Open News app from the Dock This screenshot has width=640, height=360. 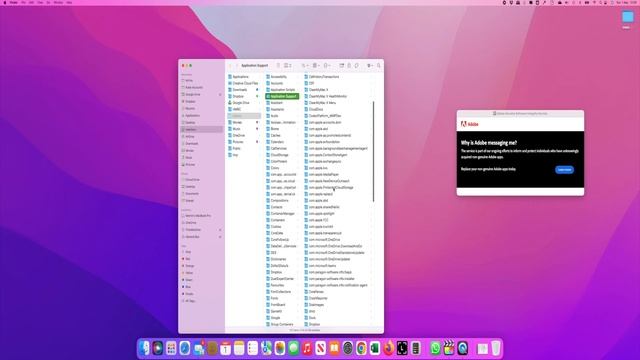(x=320, y=348)
